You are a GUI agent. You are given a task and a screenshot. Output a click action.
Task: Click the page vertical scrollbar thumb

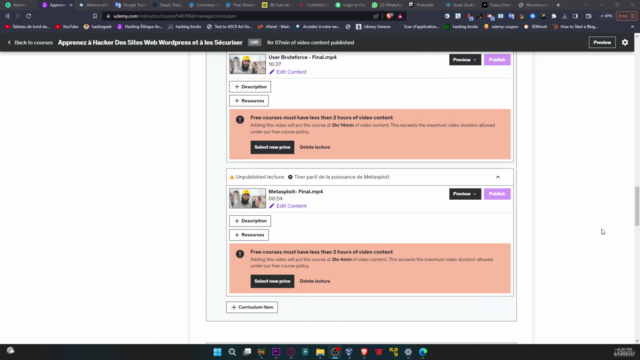pyautogui.click(x=637, y=206)
